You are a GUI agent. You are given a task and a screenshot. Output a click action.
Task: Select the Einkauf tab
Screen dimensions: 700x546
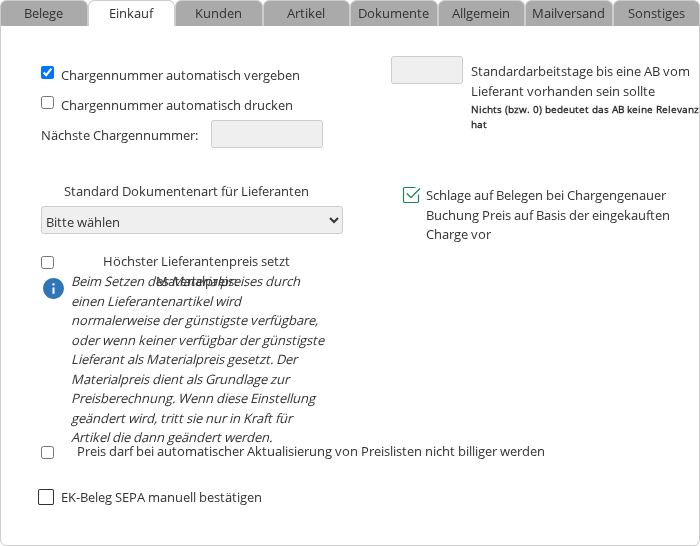click(x=131, y=13)
